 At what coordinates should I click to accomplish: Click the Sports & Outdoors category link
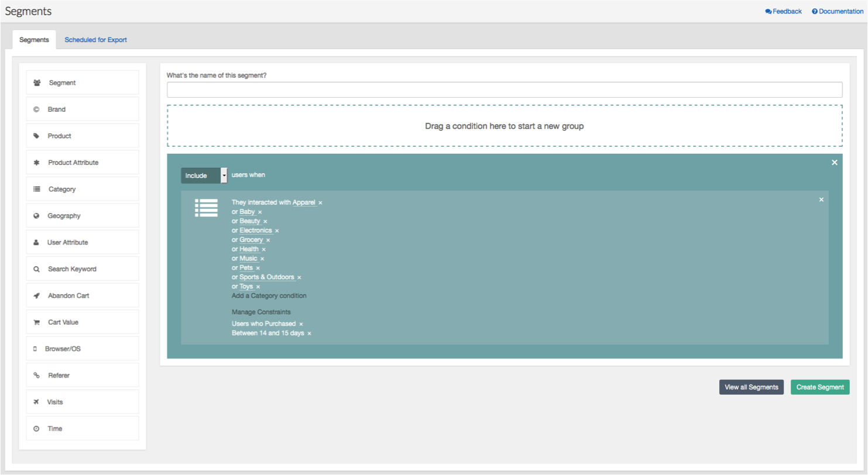[x=267, y=277]
